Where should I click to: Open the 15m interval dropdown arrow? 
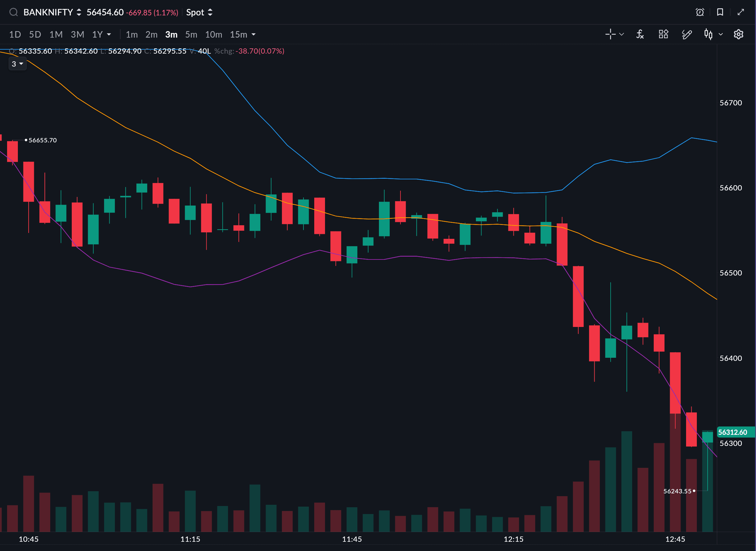pos(253,34)
